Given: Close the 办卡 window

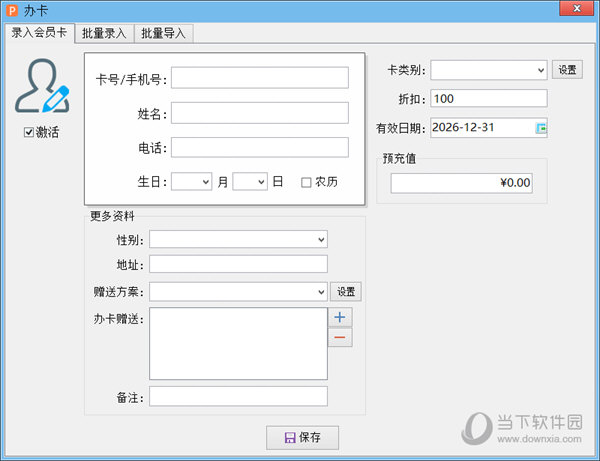Looking at the screenshot, I should click(x=577, y=8).
